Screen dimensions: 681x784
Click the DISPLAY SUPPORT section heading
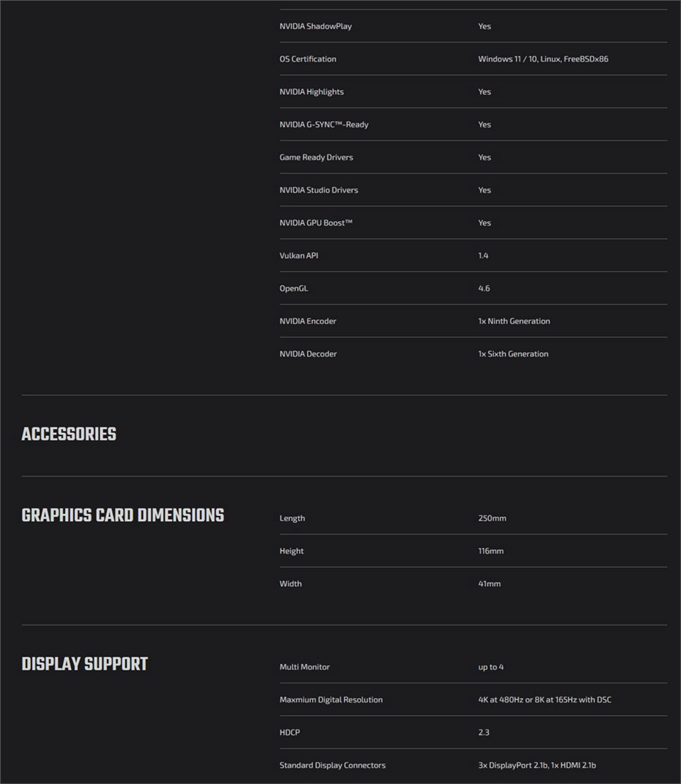84,664
